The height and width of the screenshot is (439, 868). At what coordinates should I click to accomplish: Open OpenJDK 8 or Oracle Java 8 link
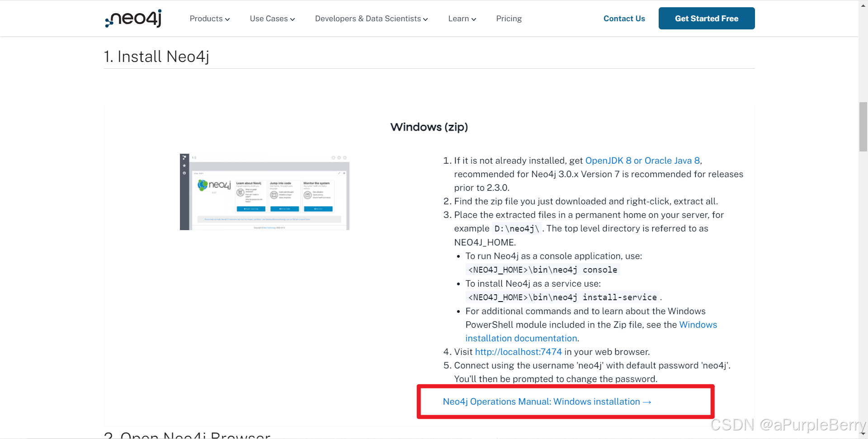click(x=642, y=160)
